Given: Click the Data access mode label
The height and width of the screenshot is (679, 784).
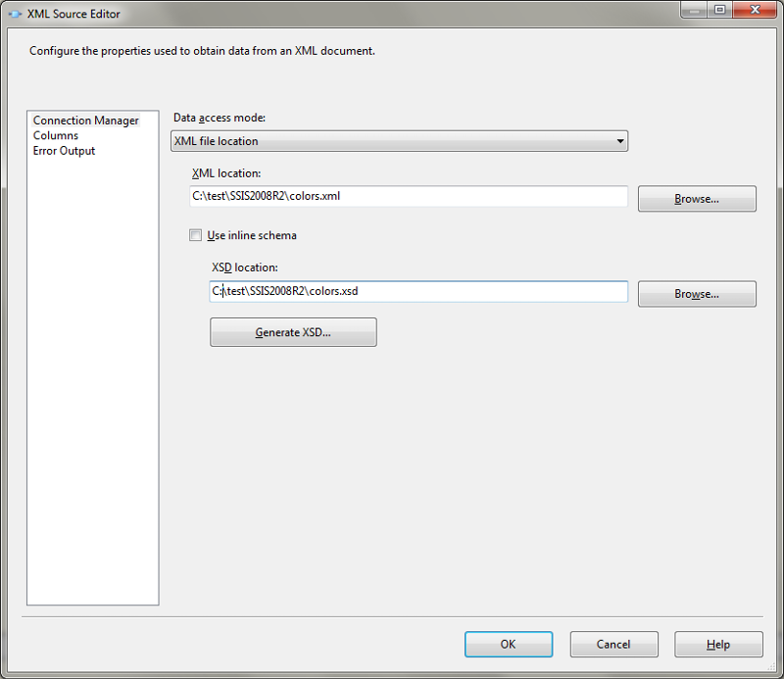Looking at the screenshot, I should coord(220,118).
